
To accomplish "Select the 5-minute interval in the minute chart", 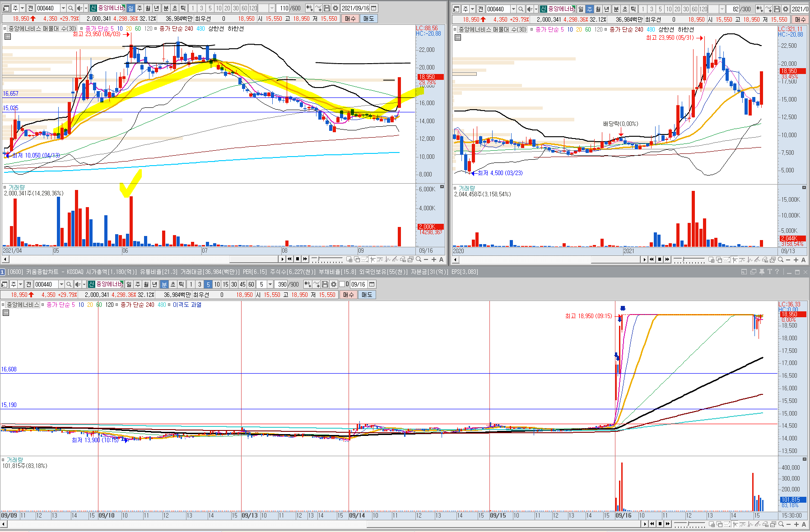I will pyautogui.click(x=208, y=284).
